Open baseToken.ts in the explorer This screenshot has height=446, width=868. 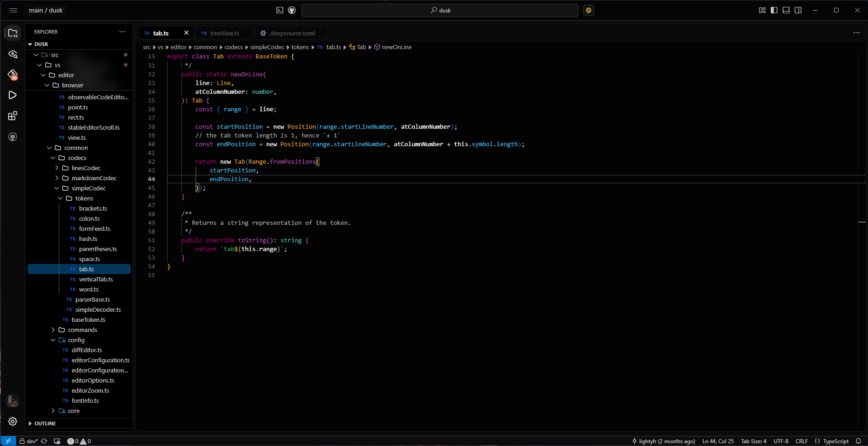[79, 320]
